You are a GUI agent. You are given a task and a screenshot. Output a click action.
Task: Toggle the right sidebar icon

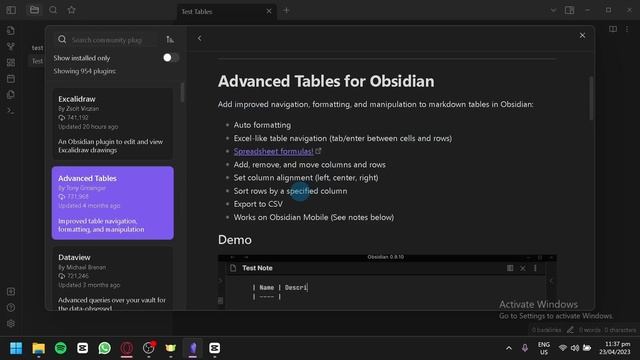coord(569,10)
